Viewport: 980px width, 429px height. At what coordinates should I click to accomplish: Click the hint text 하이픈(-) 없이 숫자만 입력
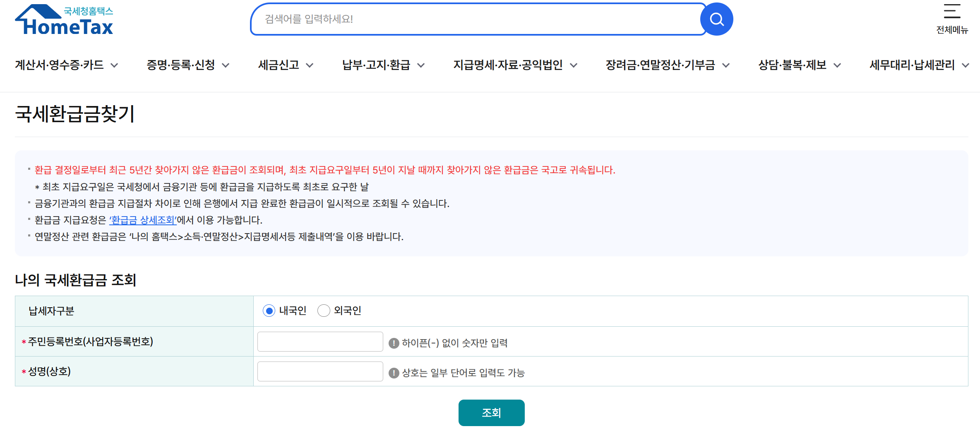click(455, 343)
